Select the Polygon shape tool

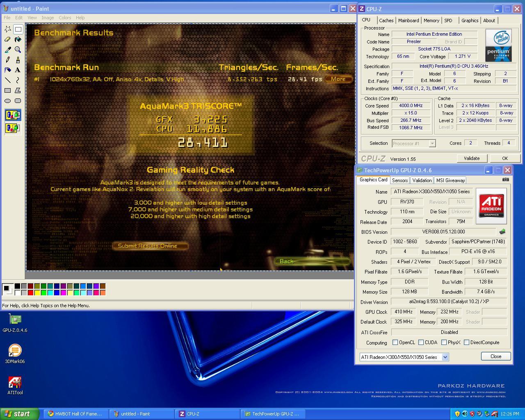[x=18, y=91]
